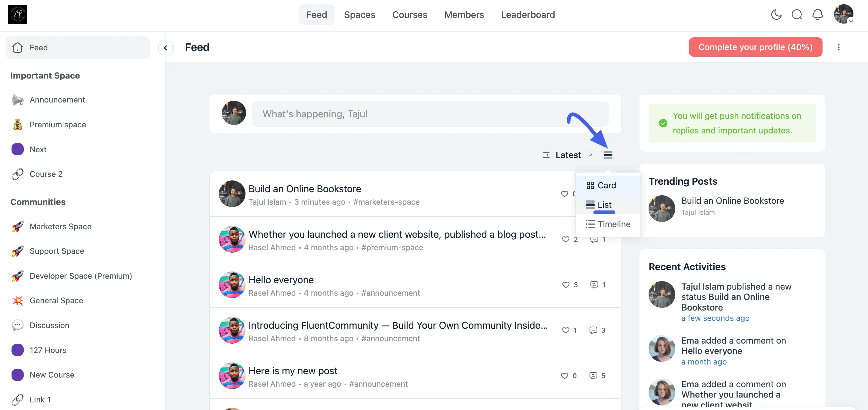This screenshot has width=868, height=410.
Task: Switch to the Feed top navigation tab
Action: point(316,15)
